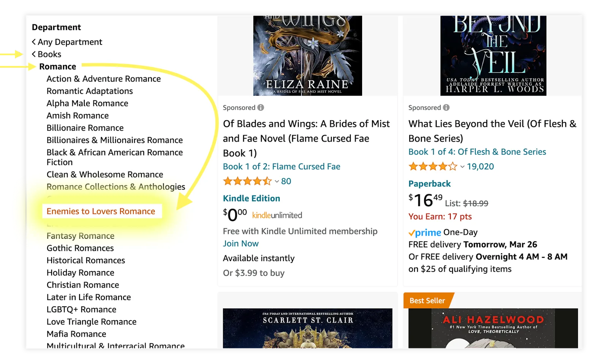Viewport: 608px width, 364px height.
Task: Select Enemies to Lovers Romance
Action: pyautogui.click(x=101, y=211)
